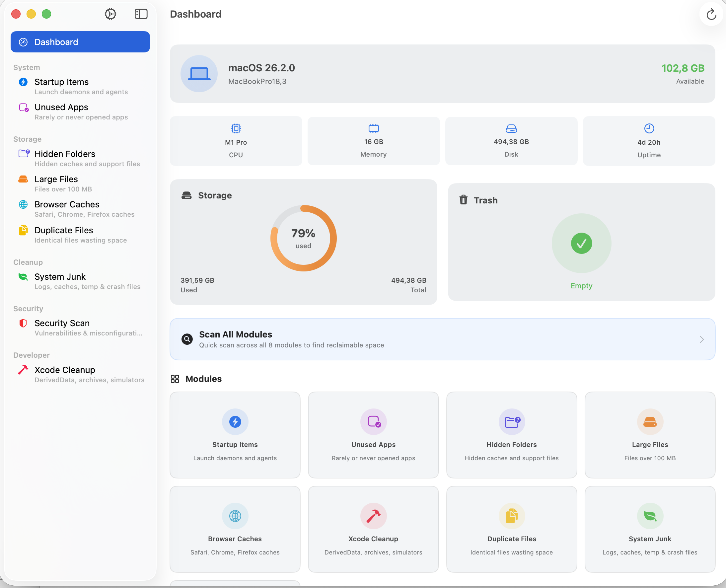Click the refresh dashboard icon
Image resolution: width=726 pixels, height=588 pixels.
point(711,14)
